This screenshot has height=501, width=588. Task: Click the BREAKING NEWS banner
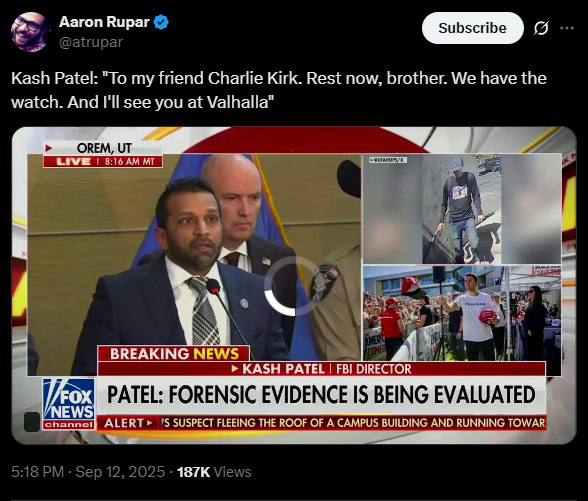click(x=174, y=354)
